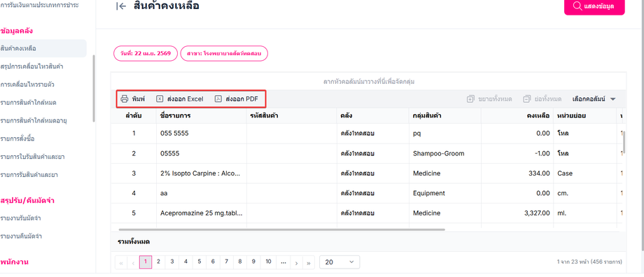Select current page 1 button
This screenshot has height=277, width=644.
pyautogui.click(x=146, y=262)
